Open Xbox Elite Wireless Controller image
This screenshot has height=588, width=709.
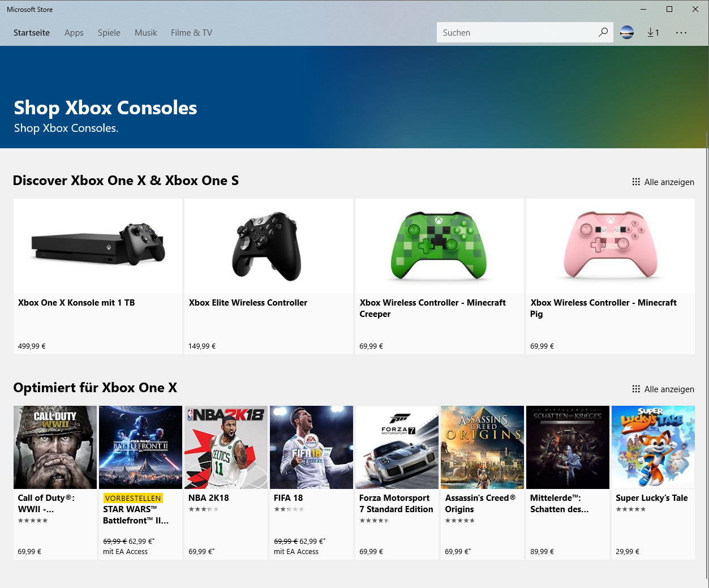point(269,246)
